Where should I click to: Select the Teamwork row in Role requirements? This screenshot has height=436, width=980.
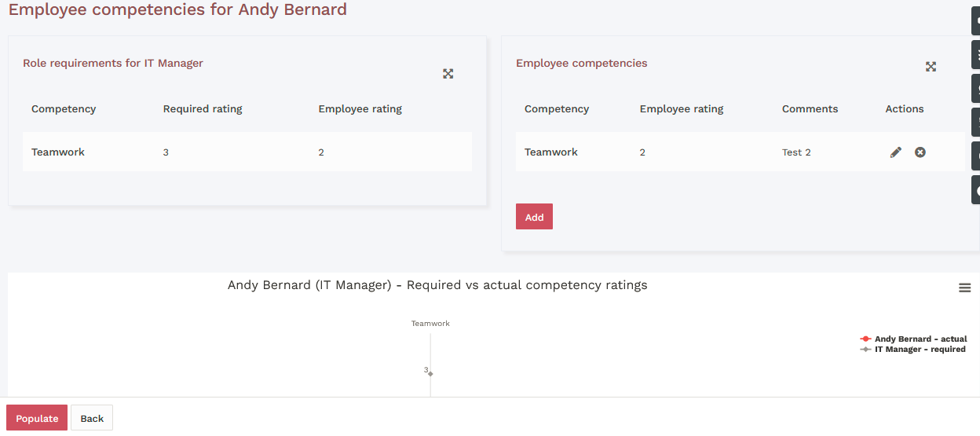(x=58, y=152)
